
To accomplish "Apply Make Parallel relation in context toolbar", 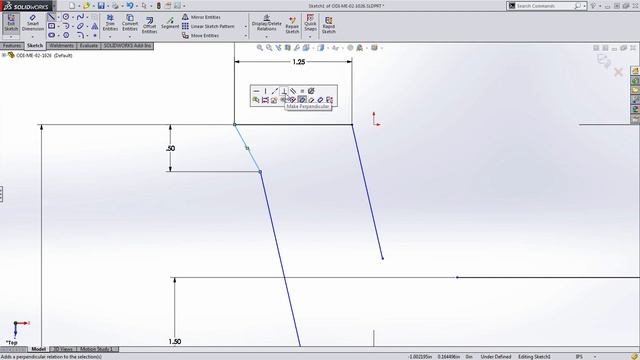I will pos(293,91).
